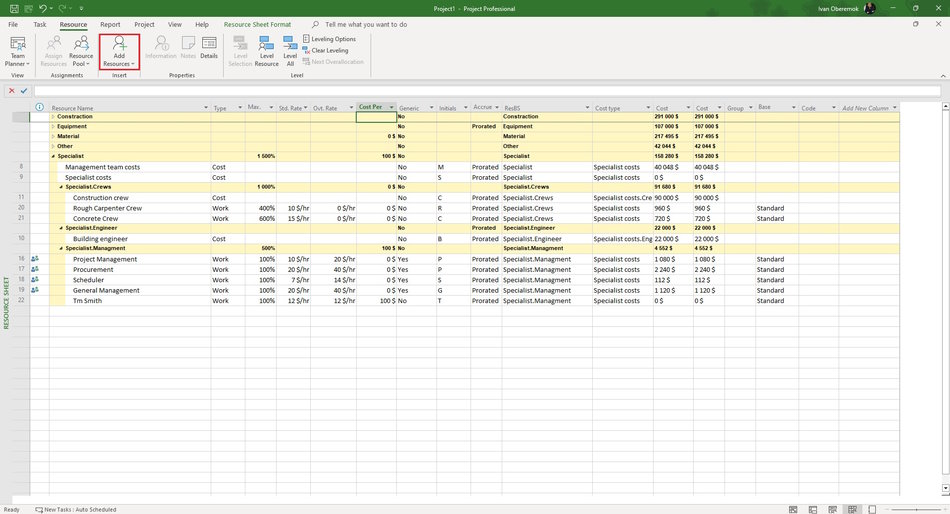The height and width of the screenshot is (514, 950).
Task: Open the Add New Column dropdown
Action: [x=894, y=108]
